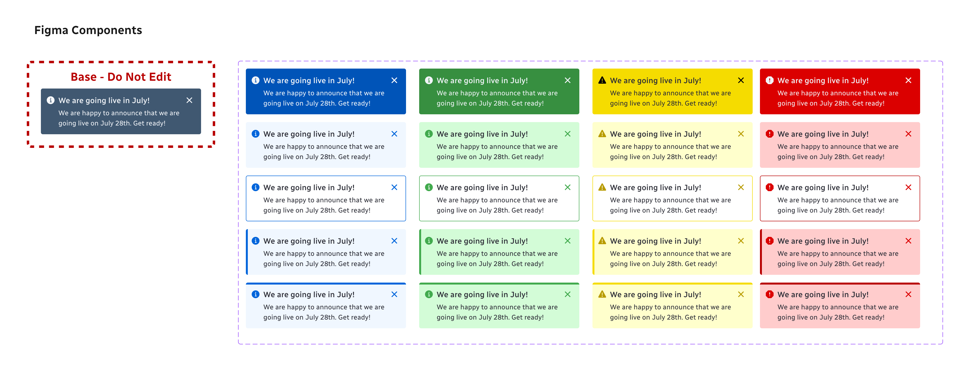The width and height of the screenshot is (980, 375).
Task: Dismiss the left-bordered green alert
Action: [567, 241]
